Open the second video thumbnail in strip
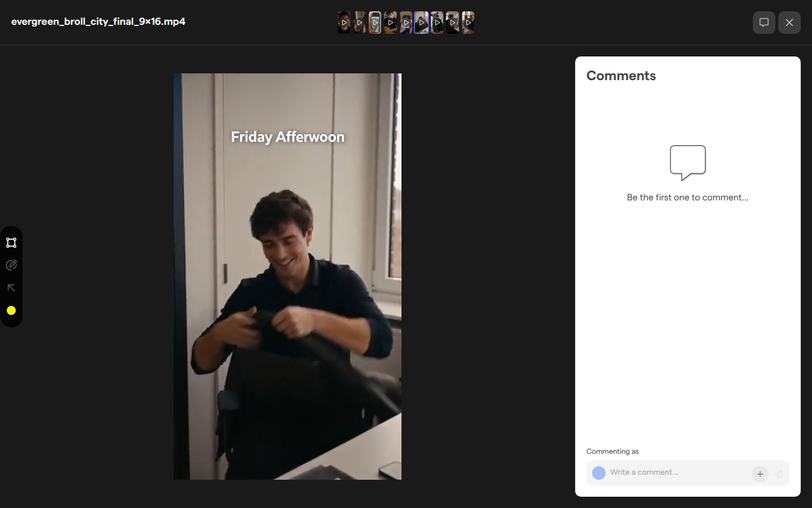The image size is (812, 508). coord(359,23)
